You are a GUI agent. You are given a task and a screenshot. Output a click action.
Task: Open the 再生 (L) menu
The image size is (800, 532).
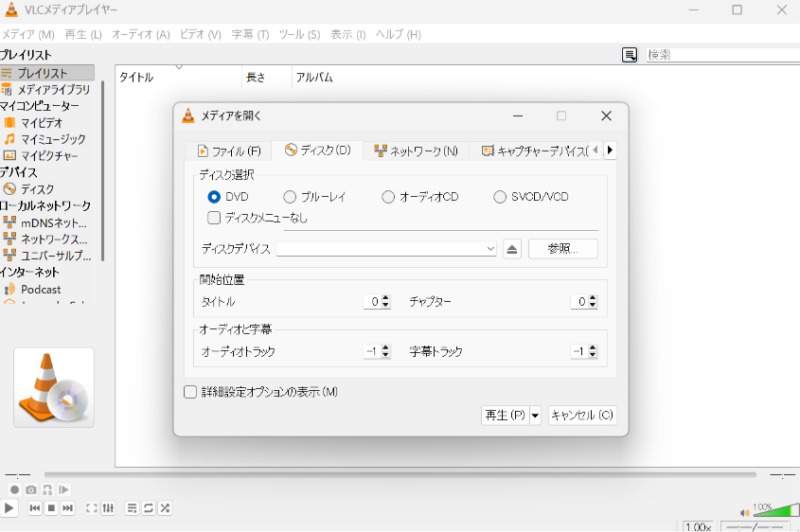[83, 35]
